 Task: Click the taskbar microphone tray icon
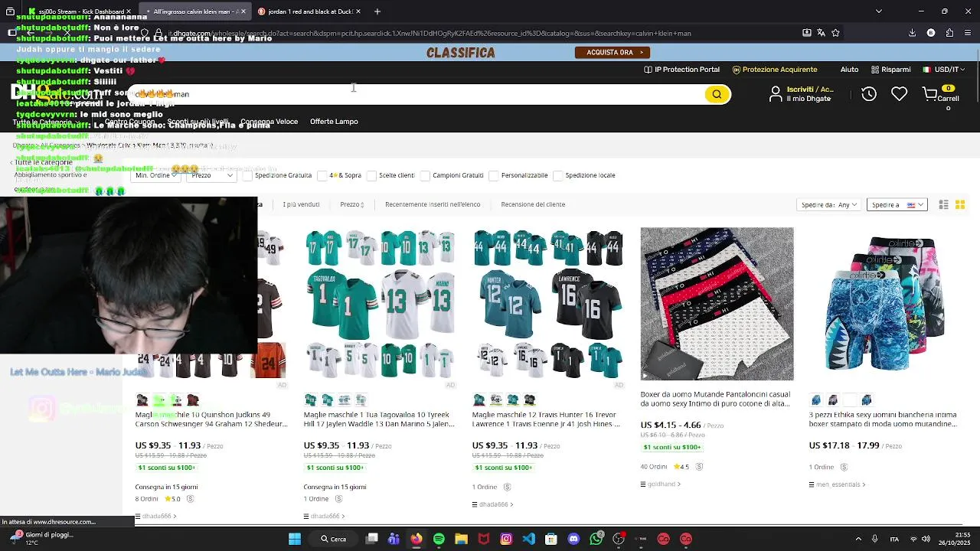pos(874,539)
